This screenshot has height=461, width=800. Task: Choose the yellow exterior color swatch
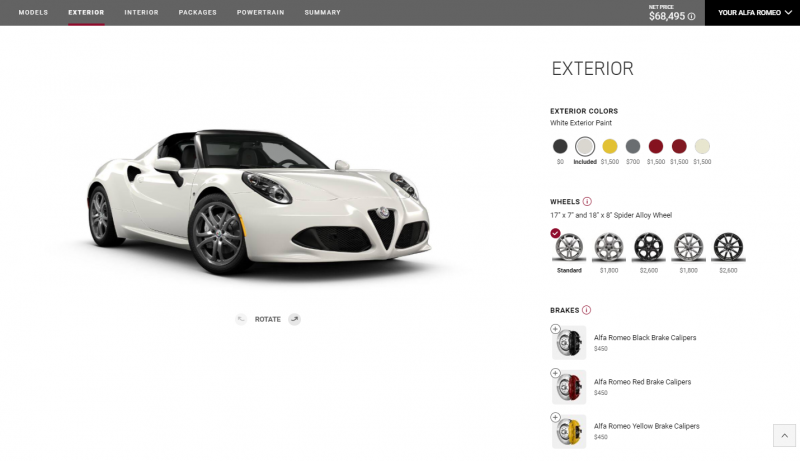(610, 146)
